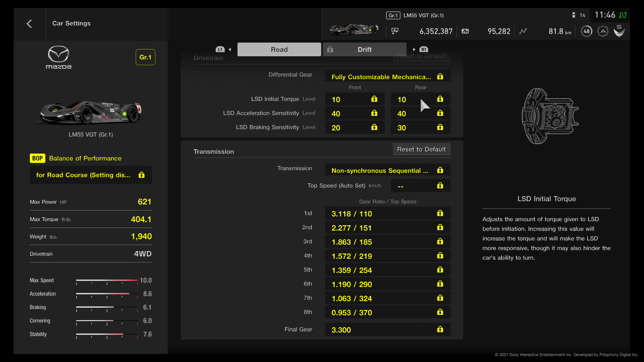Select 3rd gear ratio 1.863 / 185
The height and width of the screenshot is (362, 644).
pyautogui.click(x=387, y=242)
